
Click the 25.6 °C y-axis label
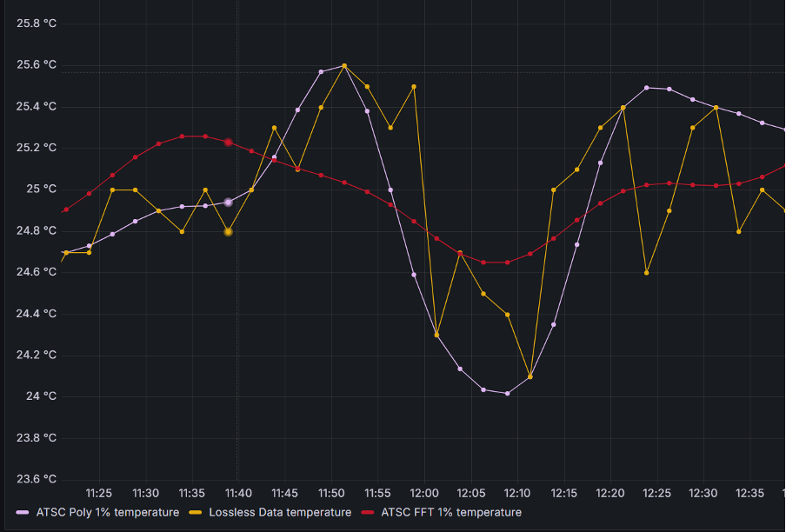click(x=37, y=64)
